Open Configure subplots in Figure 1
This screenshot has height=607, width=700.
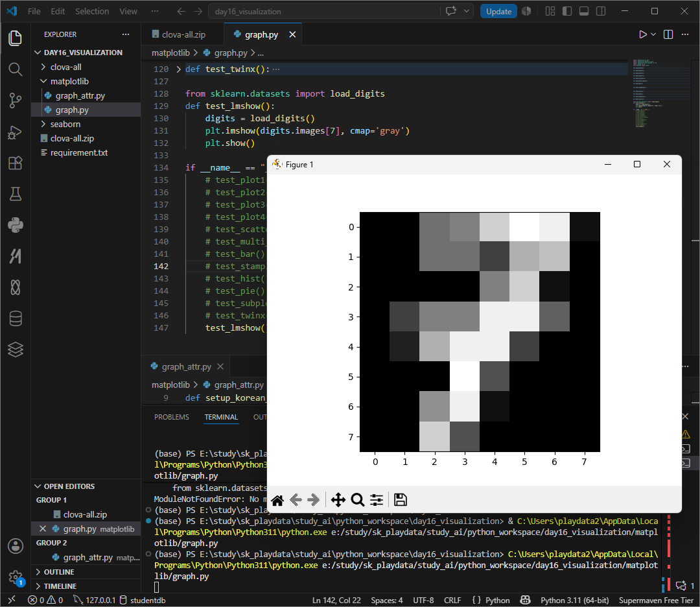(377, 500)
